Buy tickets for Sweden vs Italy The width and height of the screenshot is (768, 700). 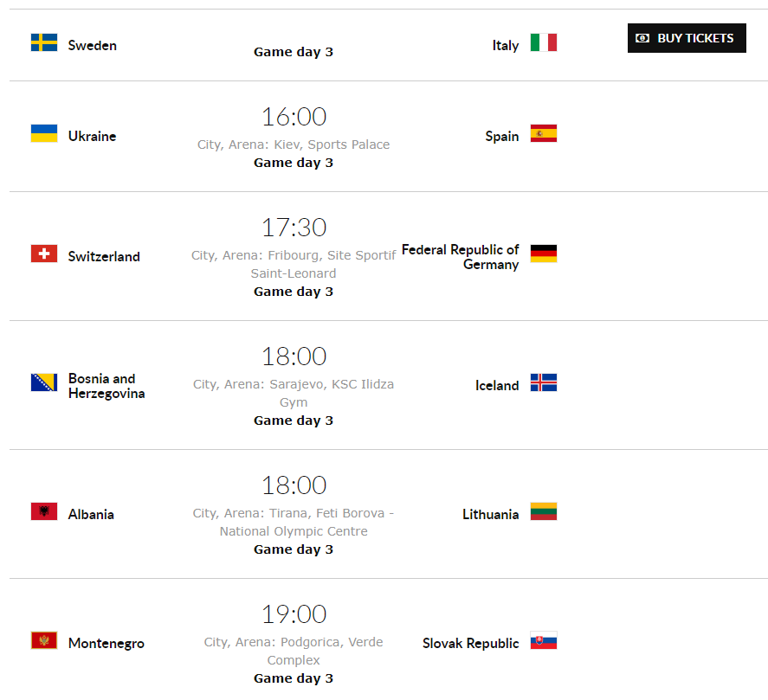point(687,38)
